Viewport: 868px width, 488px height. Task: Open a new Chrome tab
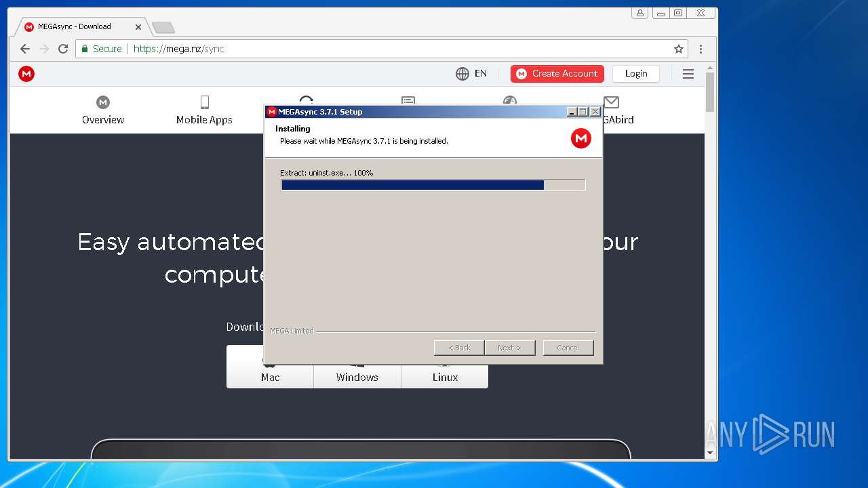click(163, 27)
